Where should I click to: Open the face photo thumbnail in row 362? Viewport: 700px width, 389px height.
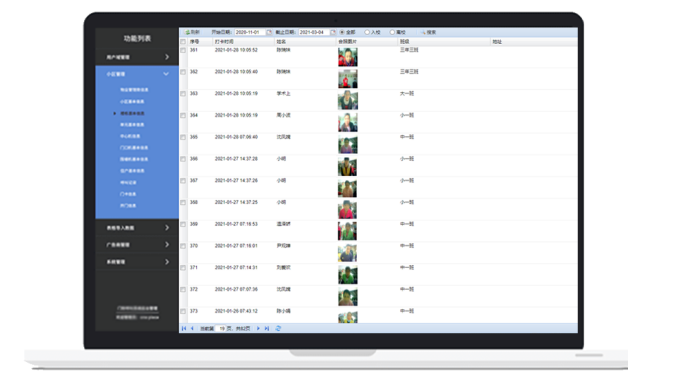(x=347, y=79)
